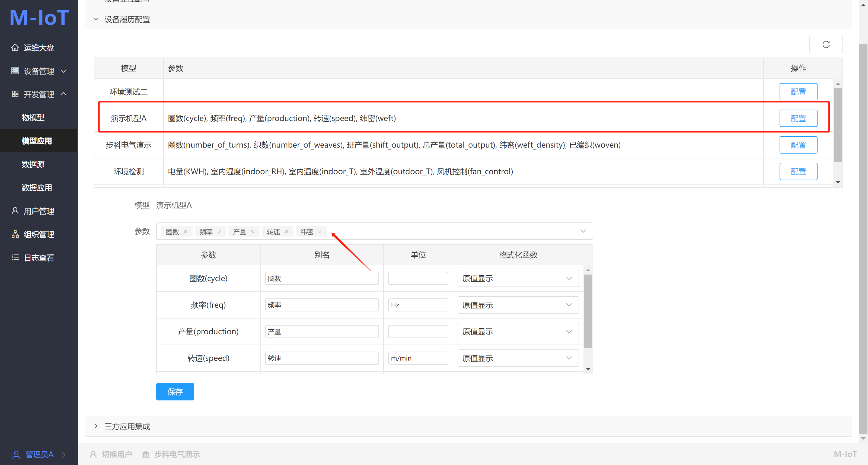This screenshot has width=868, height=465.
Task: Open the format function dropdown for 转速(speed)
Action: tap(569, 358)
